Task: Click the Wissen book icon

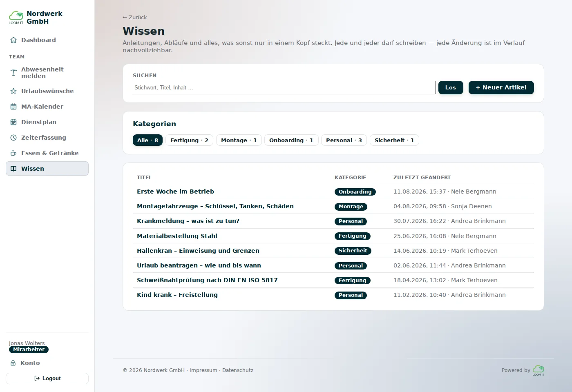Action: (13, 169)
